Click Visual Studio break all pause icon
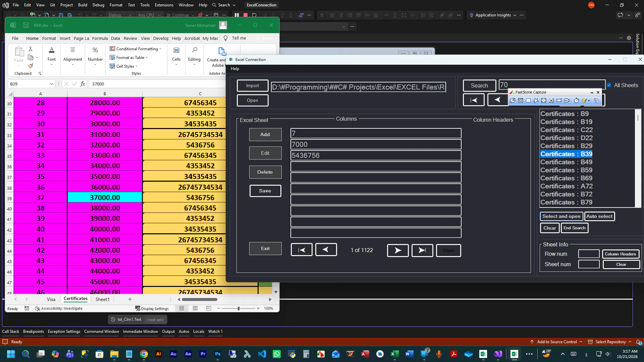 tap(237, 15)
